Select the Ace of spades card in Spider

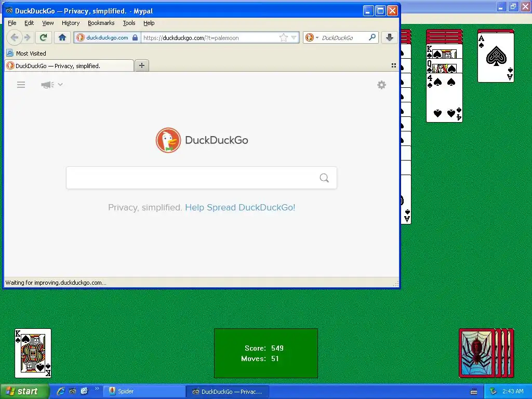point(496,57)
